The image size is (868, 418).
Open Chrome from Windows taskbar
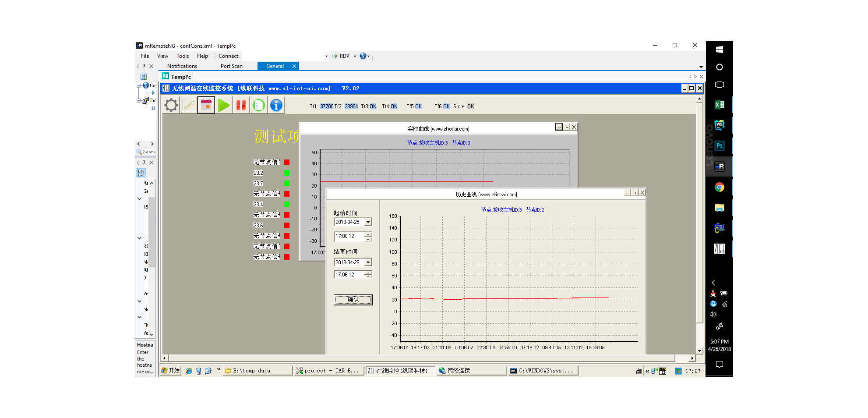pyautogui.click(x=719, y=187)
